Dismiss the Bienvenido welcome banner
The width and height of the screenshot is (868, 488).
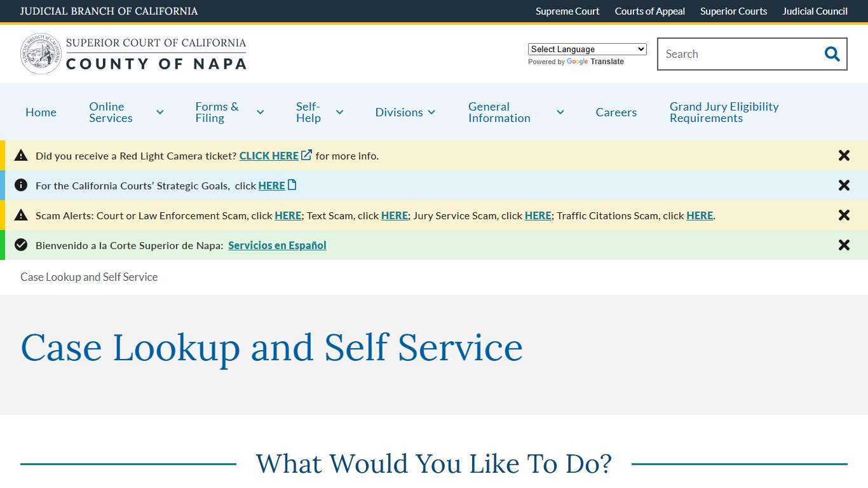click(844, 245)
